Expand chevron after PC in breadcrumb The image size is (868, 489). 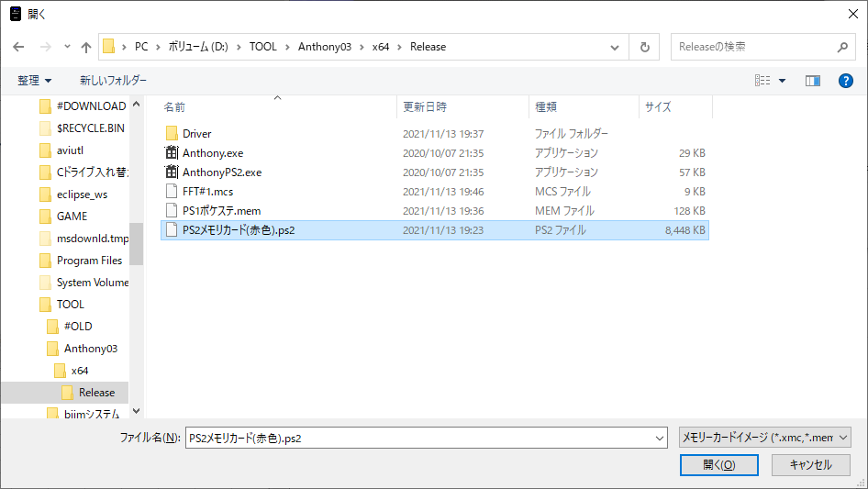click(x=159, y=47)
